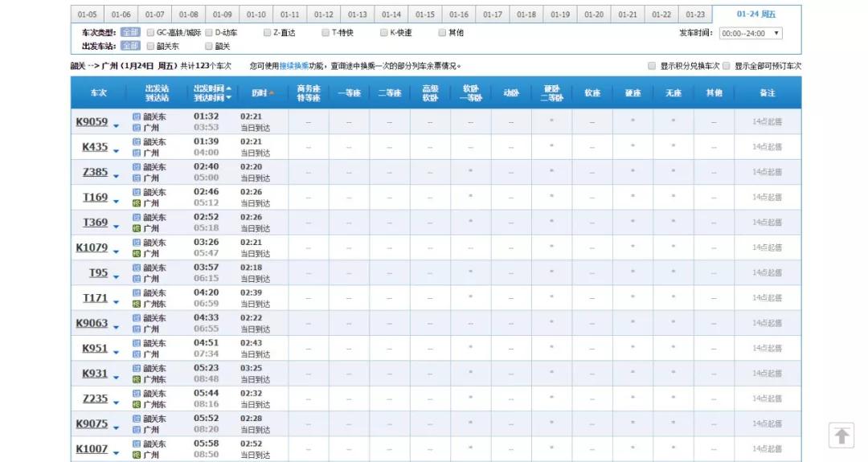This screenshot has height=462, width=868.
Task: Switch to the 01-15 date tab
Action: 424,14
